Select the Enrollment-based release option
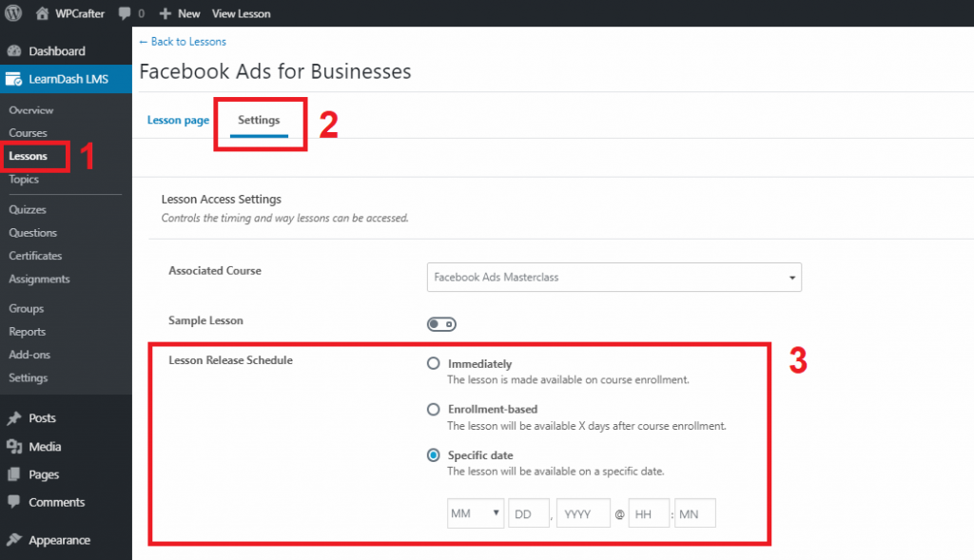 coord(434,409)
